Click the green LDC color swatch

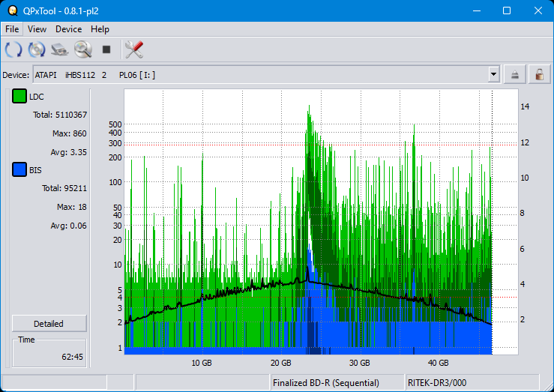[x=19, y=97]
